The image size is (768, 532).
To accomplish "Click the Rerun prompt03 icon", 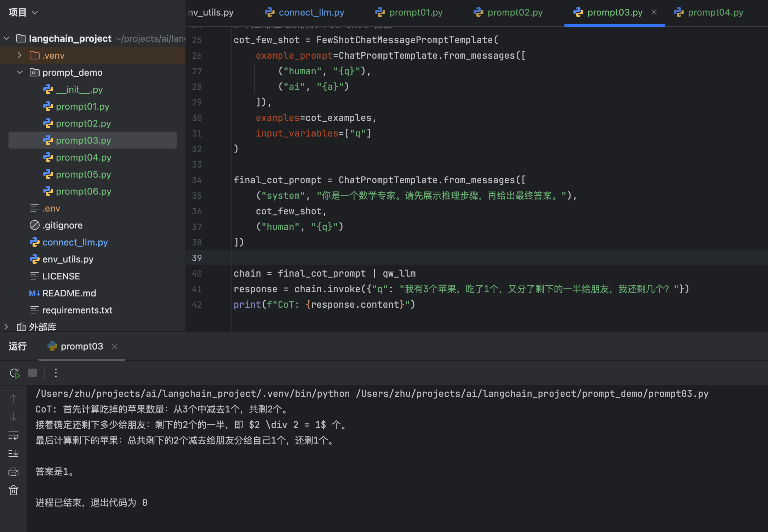I will [15, 373].
